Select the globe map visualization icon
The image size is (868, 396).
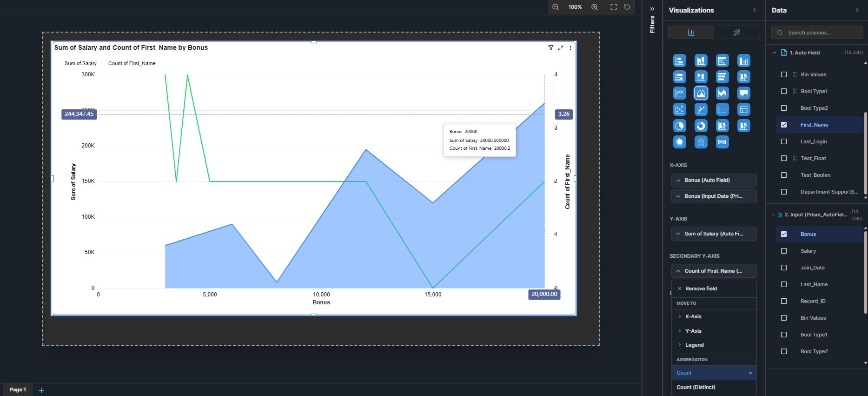[680, 142]
